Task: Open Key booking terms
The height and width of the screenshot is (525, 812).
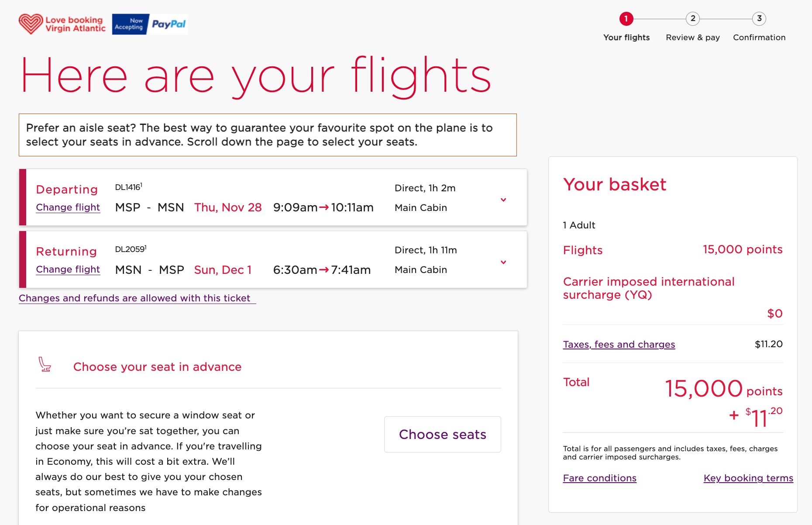Action: click(748, 478)
